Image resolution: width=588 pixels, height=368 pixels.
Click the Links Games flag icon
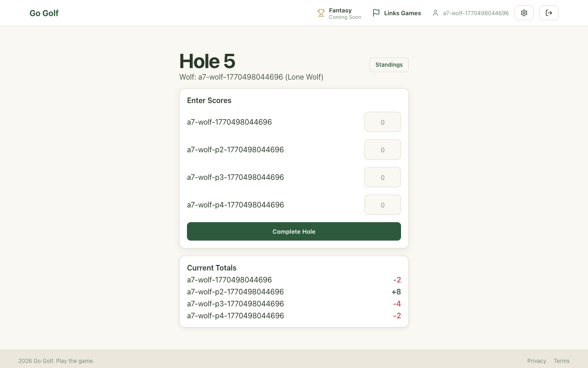coord(376,13)
